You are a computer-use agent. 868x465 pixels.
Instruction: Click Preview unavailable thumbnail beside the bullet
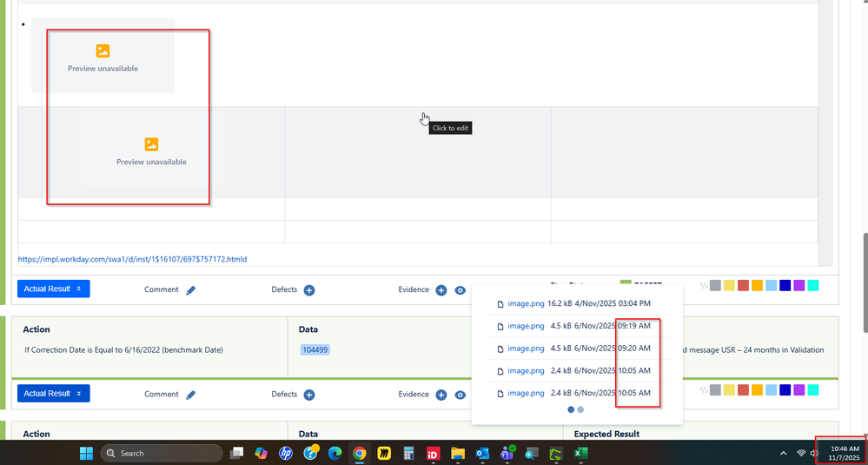(103, 56)
